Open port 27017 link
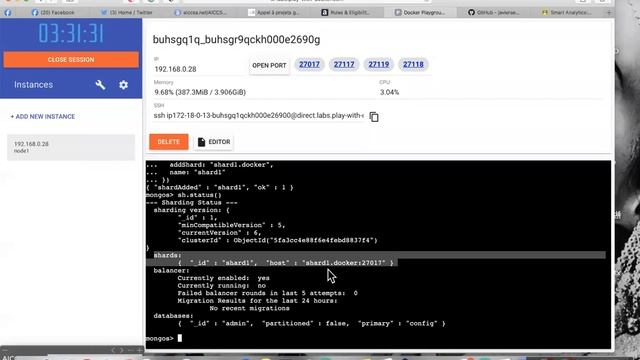Screen dimensions: 640x360 pos(309,64)
